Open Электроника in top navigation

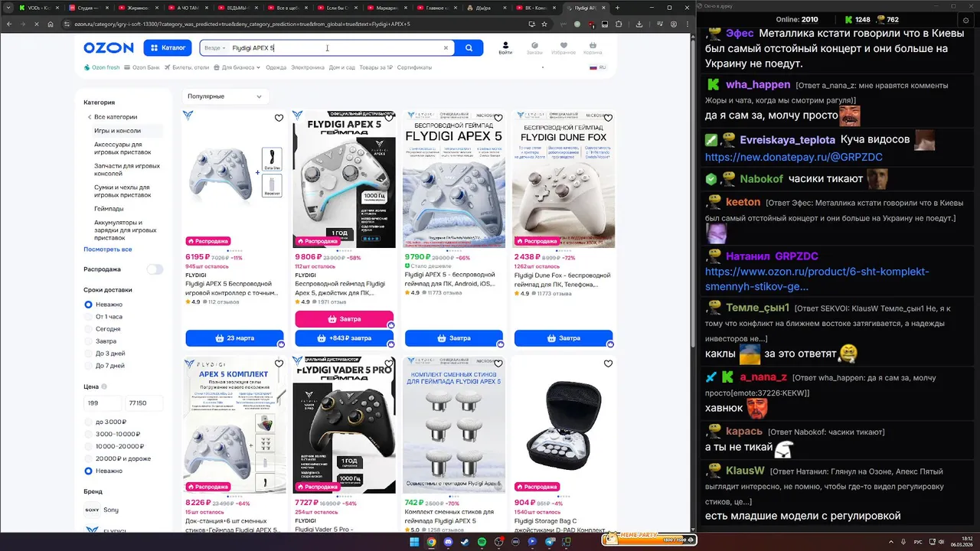click(308, 67)
